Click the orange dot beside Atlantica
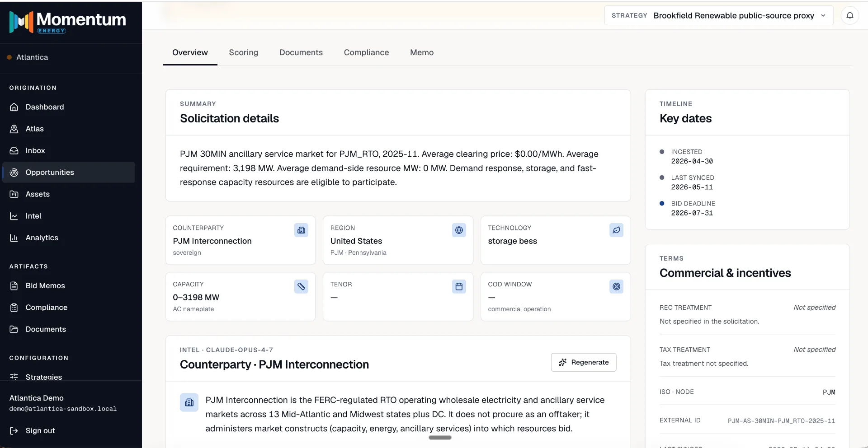The height and width of the screenshot is (448, 868). pyautogui.click(x=9, y=57)
